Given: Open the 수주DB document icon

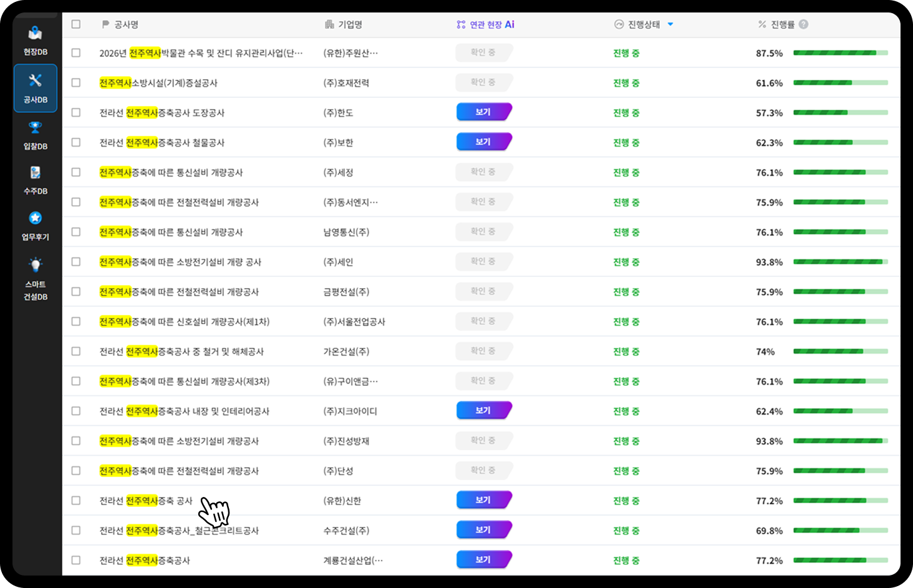Looking at the screenshot, I should pos(36,172).
